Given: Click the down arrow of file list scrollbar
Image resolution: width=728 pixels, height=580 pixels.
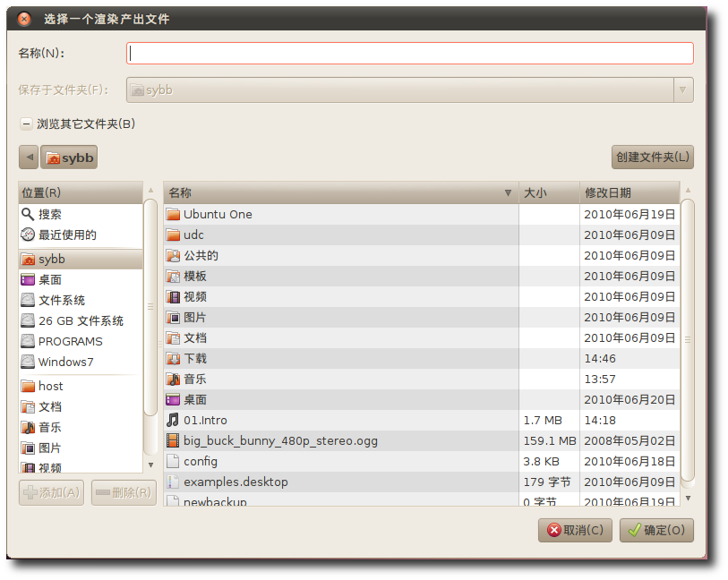Looking at the screenshot, I should click(x=688, y=498).
